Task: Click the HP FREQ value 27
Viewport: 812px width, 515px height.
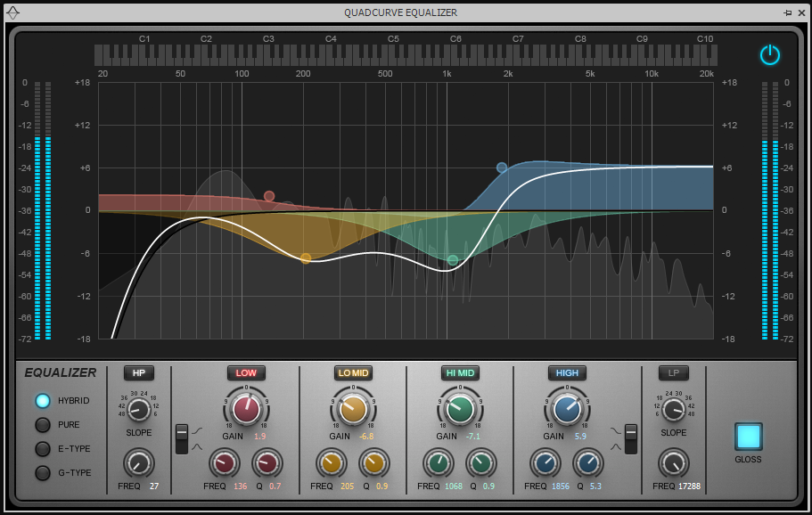Action: click(x=154, y=486)
